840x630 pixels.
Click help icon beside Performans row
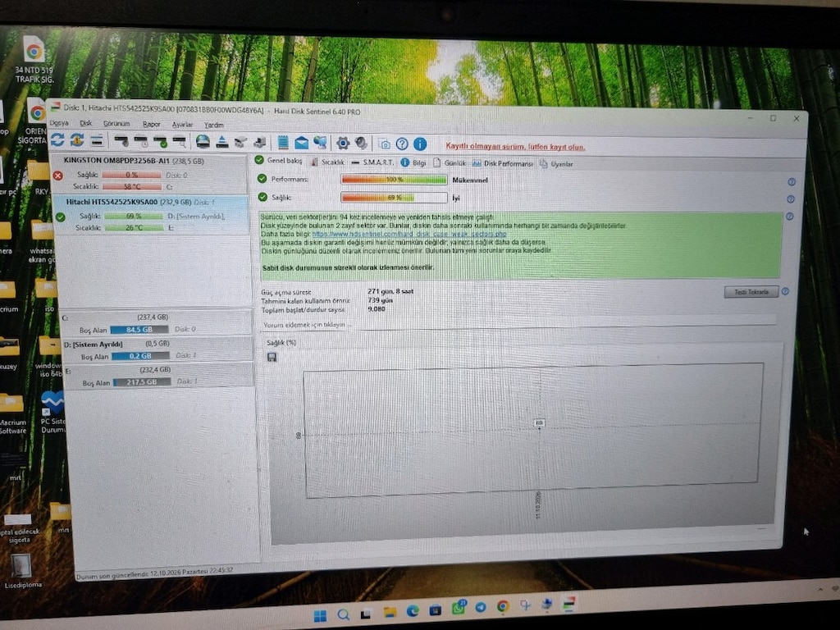792,182
